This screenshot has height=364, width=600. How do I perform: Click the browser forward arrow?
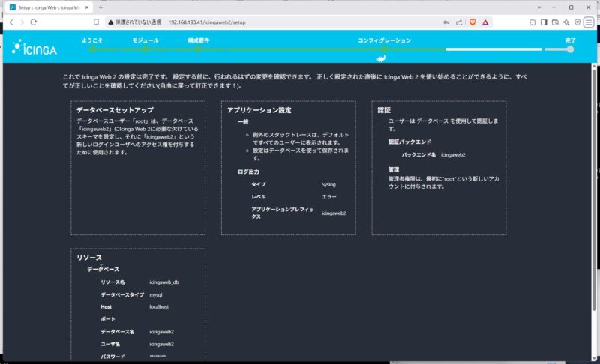point(22,22)
